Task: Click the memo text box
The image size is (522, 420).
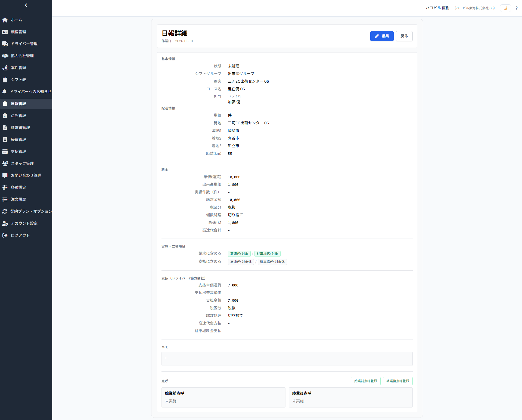Action: (x=287, y=359)
